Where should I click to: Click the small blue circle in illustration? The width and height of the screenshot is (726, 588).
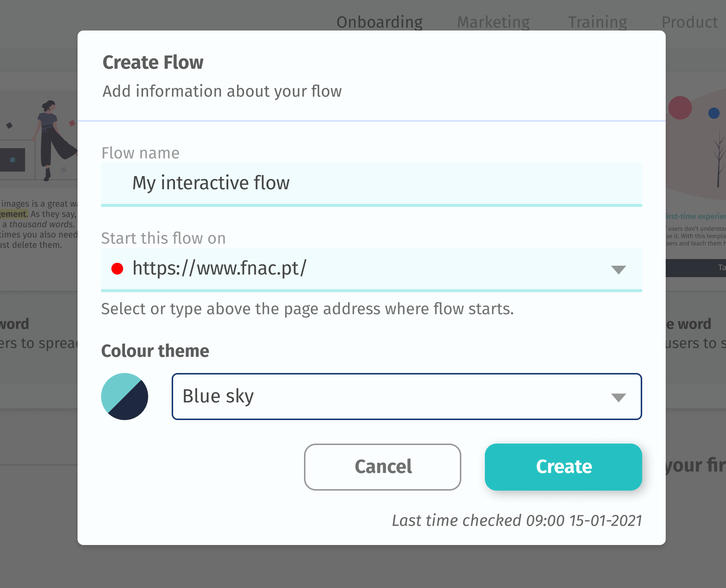[x=714, y=113]
